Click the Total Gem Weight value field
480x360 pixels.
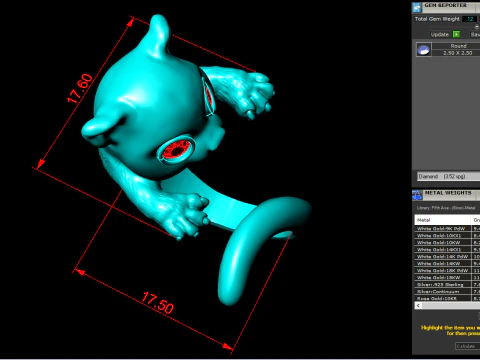[470, 19]
